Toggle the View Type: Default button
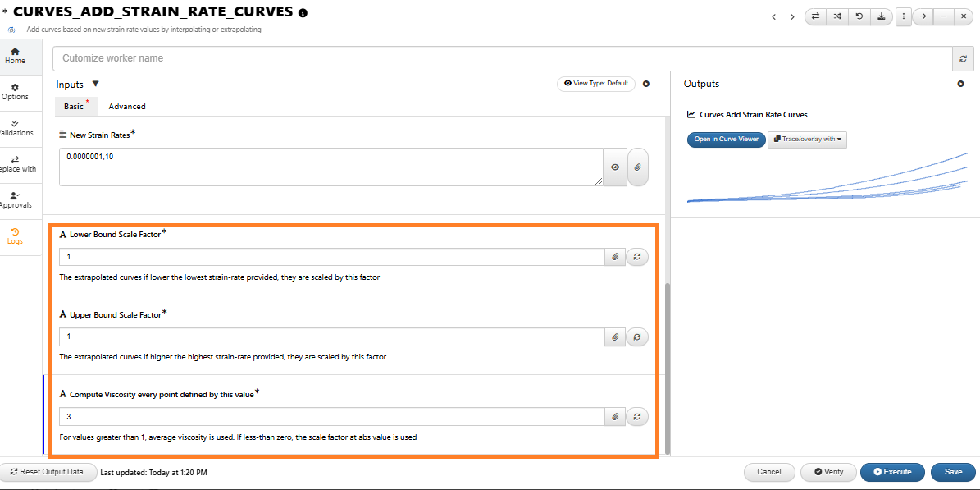This screenshot has height=490, width=980. point(596,84)
